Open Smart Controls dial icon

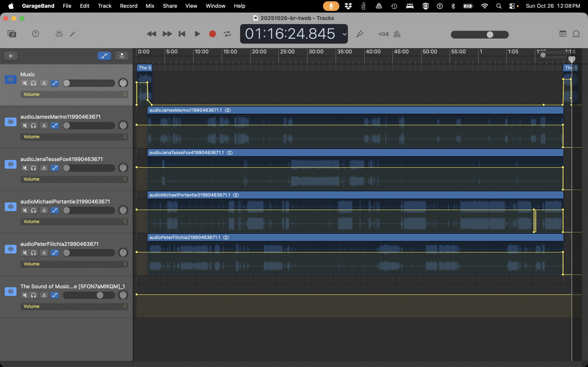pos(59,34)
